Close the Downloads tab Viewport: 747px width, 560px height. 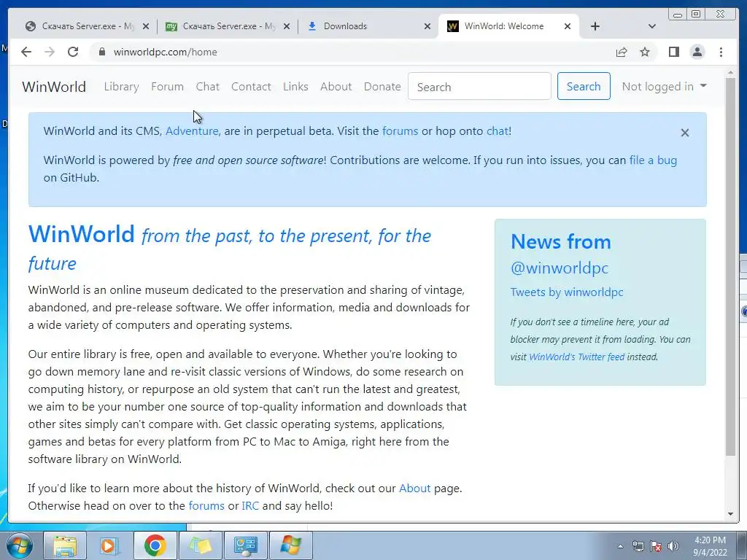[x=427, y=26]
